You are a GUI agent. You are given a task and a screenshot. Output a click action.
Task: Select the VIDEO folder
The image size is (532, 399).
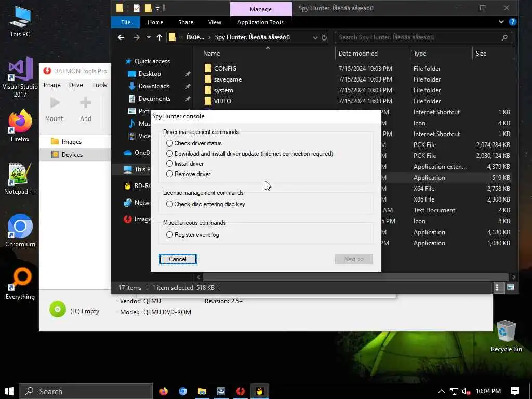point(222,101)
